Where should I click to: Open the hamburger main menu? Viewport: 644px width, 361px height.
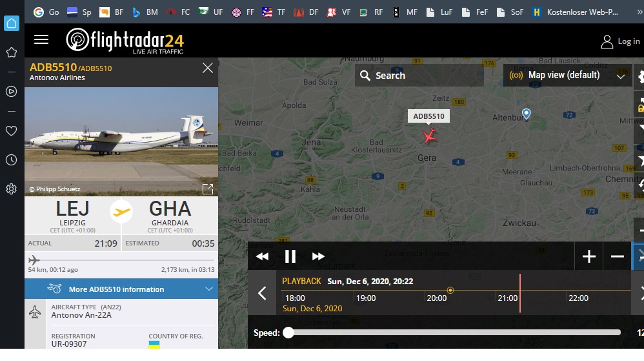click(41, 40)
